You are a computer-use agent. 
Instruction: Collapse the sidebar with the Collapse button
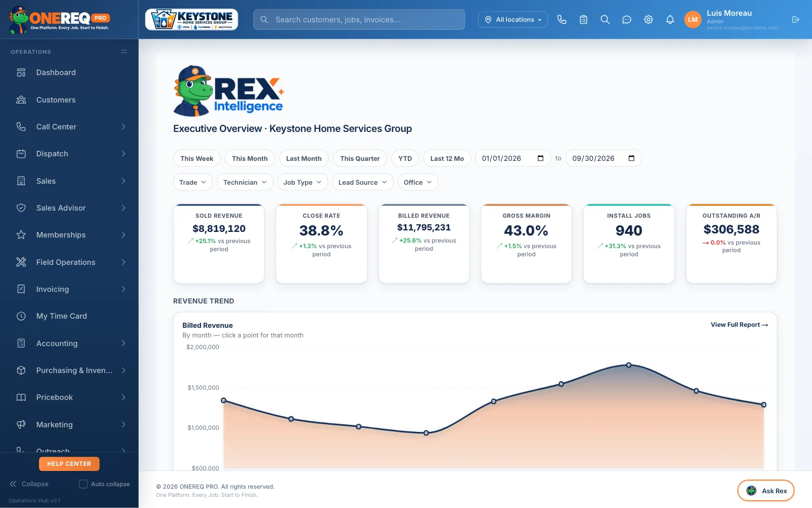click(x=29, y=484)
